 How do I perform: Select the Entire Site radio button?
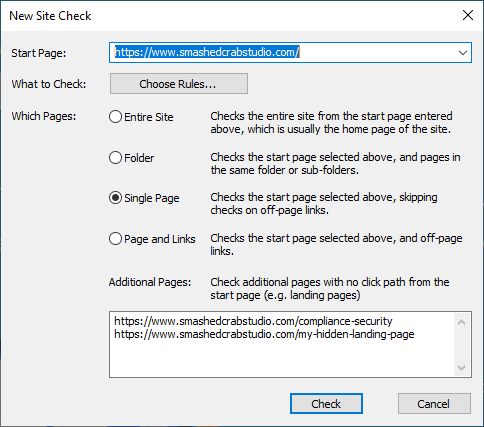point(115,117)
